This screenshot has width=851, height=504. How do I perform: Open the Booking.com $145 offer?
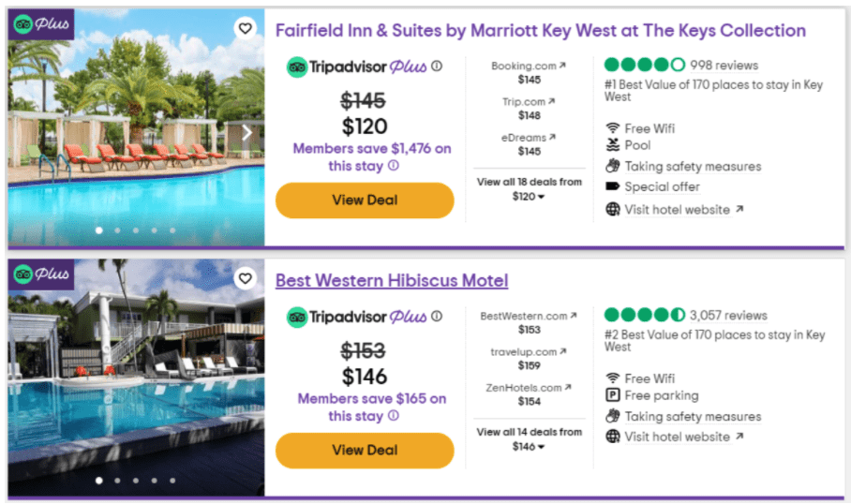[529, 73]
